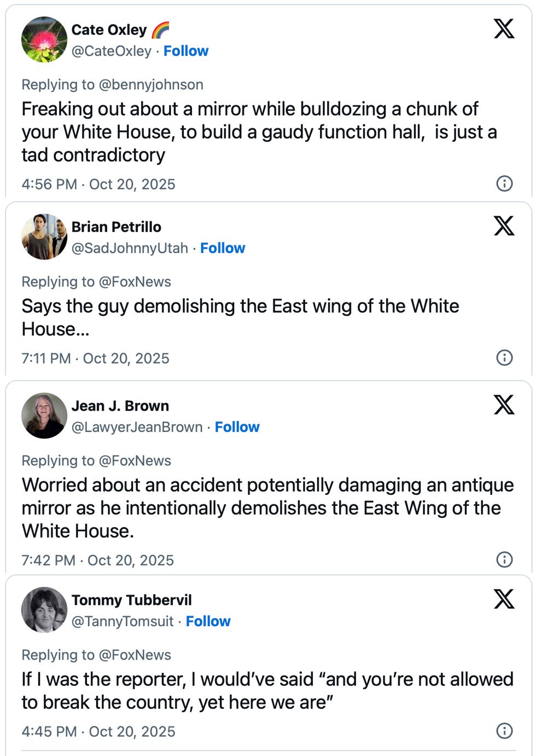
Task: Follow the @CateOxley account
Action: 186,51
